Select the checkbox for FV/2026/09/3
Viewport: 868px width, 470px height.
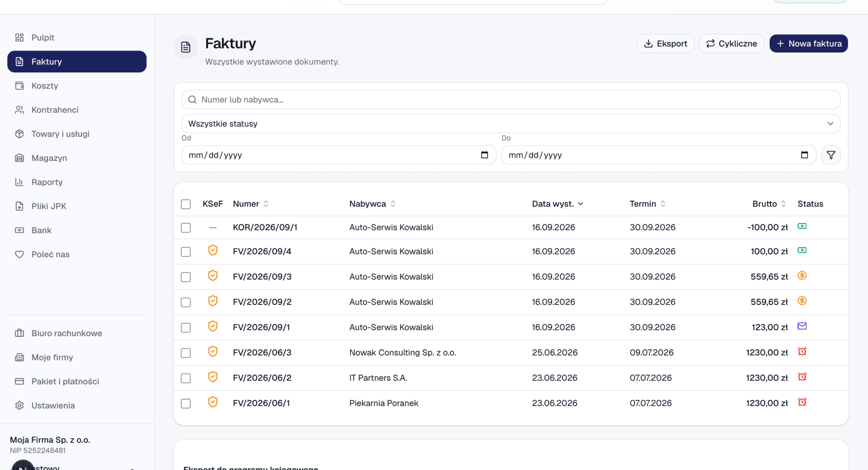tap(186, 277)
